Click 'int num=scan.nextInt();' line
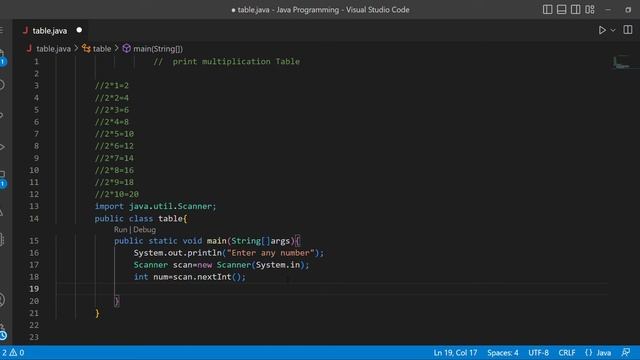Viewport: 640px width, 360px height. [x=190, y=277]
